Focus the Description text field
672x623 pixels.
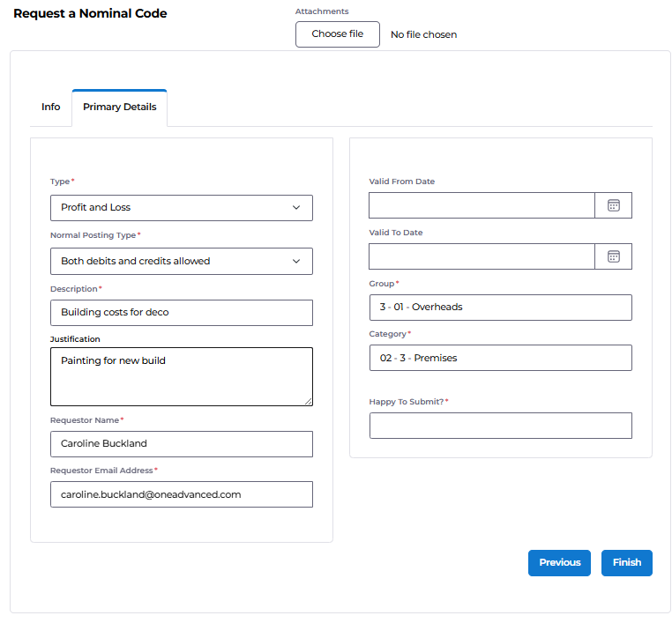click(x=182, y=313)
